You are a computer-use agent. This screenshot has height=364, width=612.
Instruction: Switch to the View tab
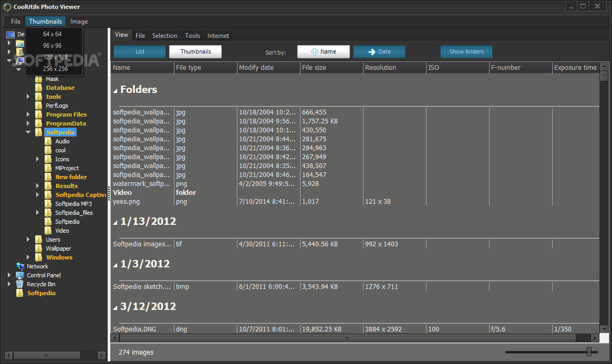(x=121, y=35)
